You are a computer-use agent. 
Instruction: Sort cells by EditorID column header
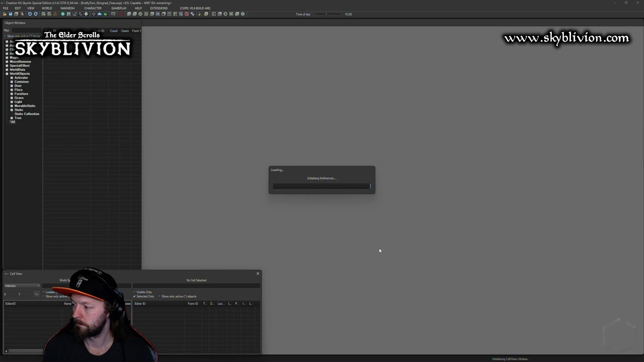(33, 304)
